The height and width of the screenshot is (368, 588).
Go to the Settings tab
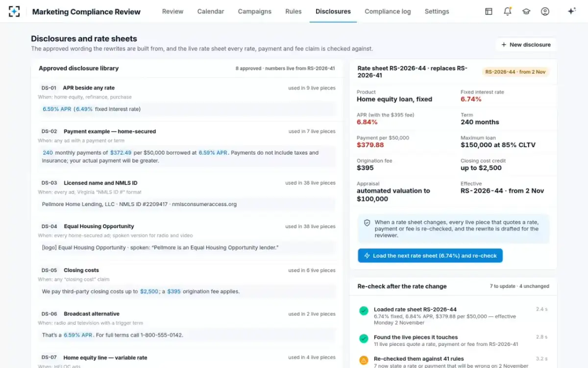tap(437, 11)
